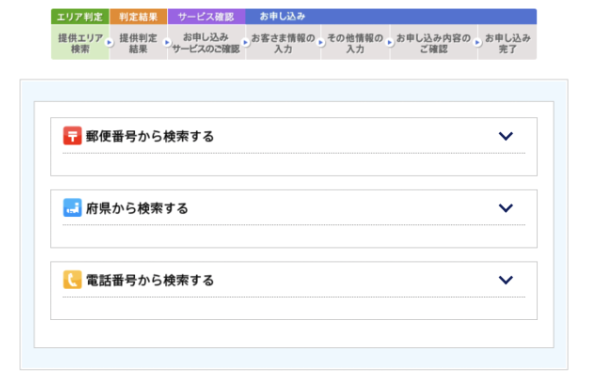
Task: Select the orange 判定結果 tab
Action: click(138, 17)
